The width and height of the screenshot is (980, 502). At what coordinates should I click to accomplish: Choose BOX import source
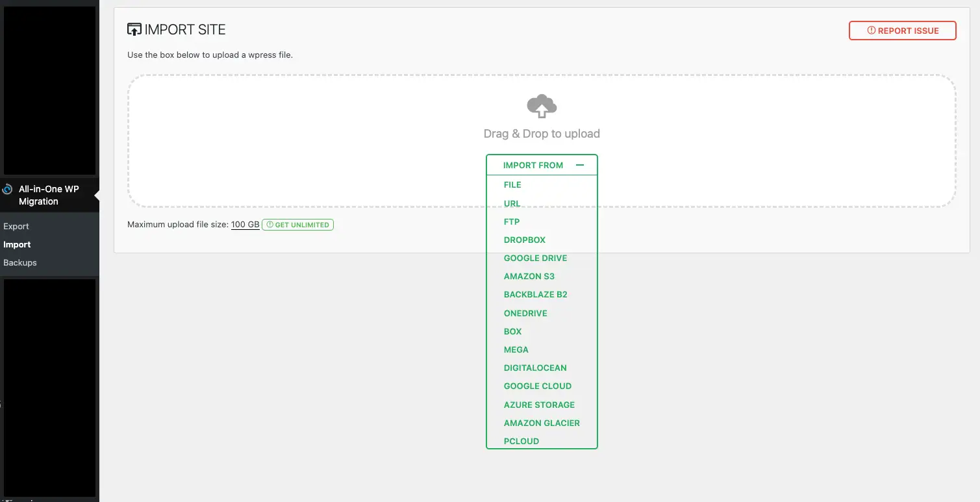coord(512,331)
